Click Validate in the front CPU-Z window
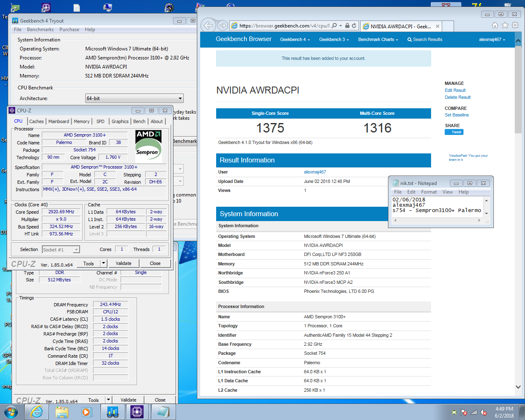 click(123, 263)
